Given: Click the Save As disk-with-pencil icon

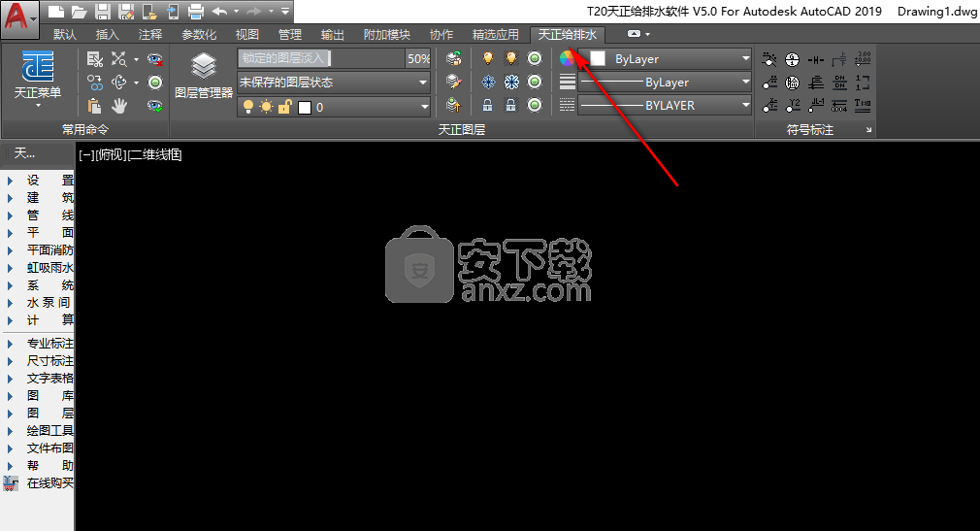Looking at the screenshot, I should [x=125, y=12].
